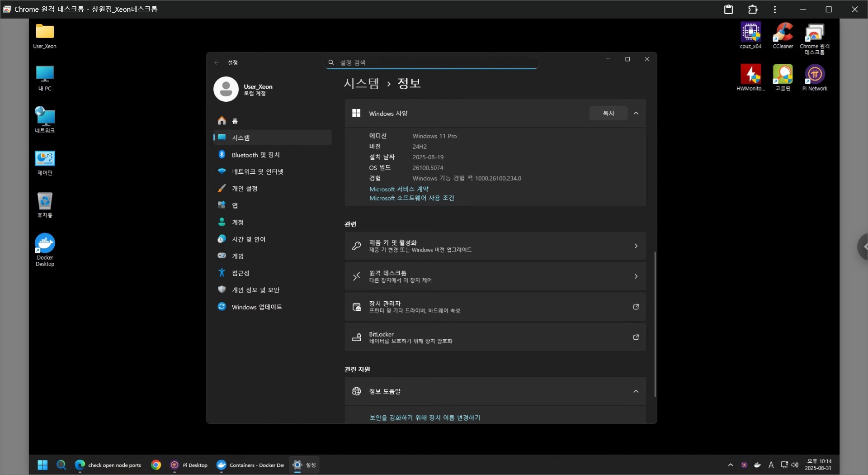This screenshot has height=475, width=868.
Task: Open network status tray icon
Action: [x=784, y=465]
